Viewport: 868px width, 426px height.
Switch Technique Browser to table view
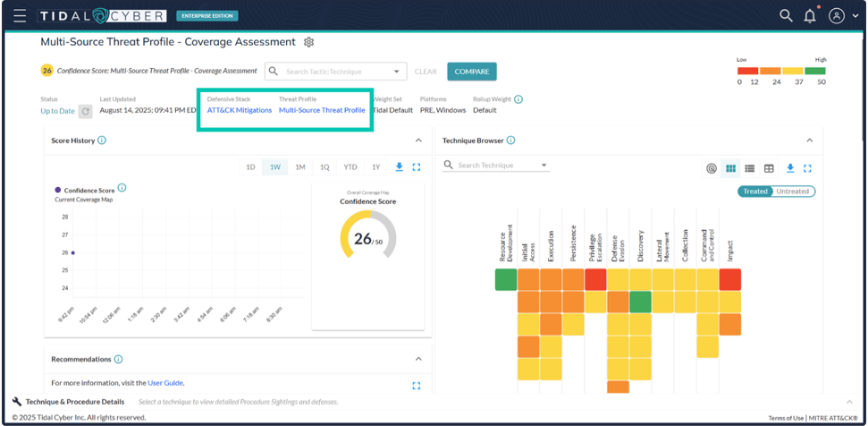pos(769,168)
